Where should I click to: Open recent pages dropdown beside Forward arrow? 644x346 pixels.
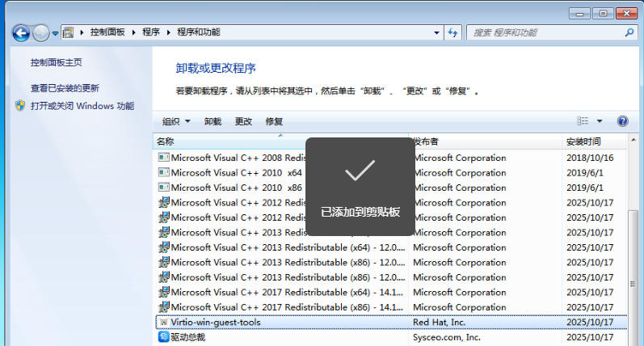point(55,33)
